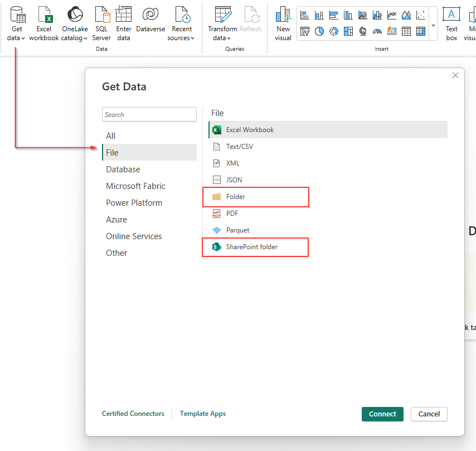
Task: Click the Enter data icon
Action: 124,15
